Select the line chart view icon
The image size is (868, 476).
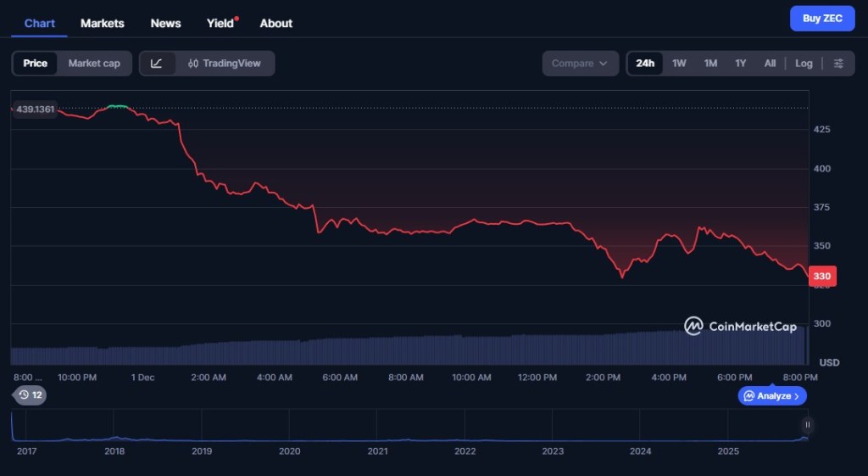coord(157,64)
